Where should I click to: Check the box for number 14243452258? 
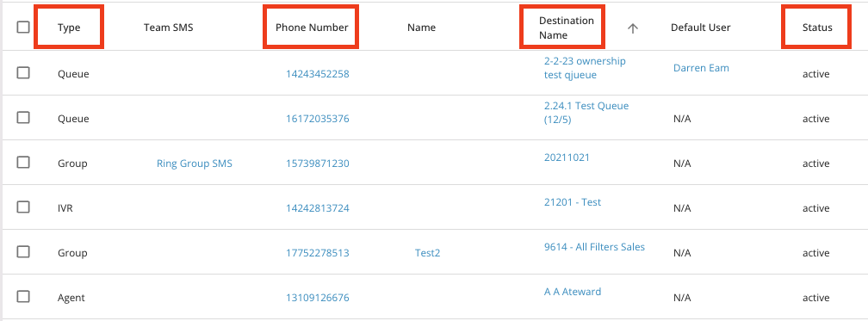click(22, 72)
